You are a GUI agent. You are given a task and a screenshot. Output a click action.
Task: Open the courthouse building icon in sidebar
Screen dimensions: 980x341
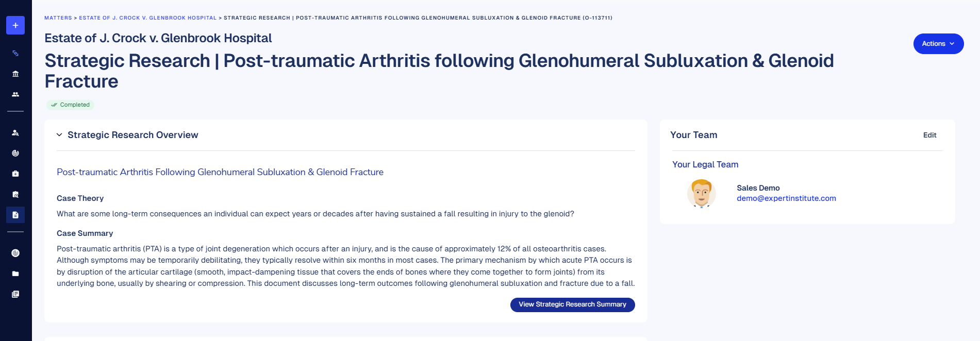coord(15,74)
